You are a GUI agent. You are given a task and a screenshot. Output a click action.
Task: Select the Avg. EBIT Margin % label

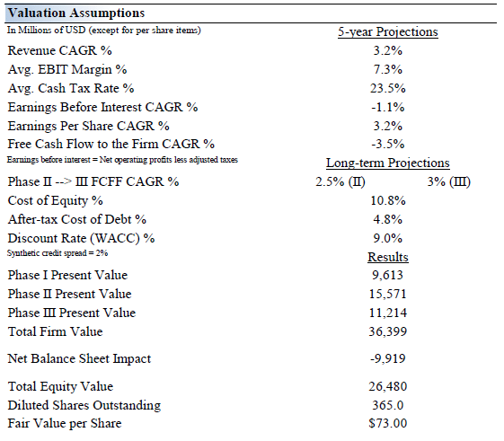click(67, 70)
